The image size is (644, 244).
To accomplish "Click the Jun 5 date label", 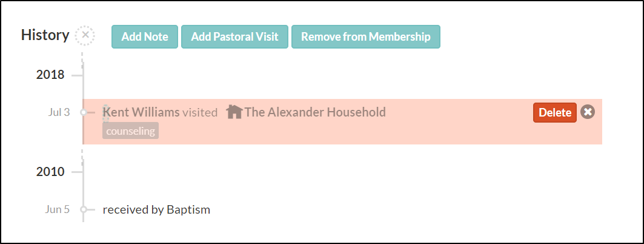I will tap(57, 209).
